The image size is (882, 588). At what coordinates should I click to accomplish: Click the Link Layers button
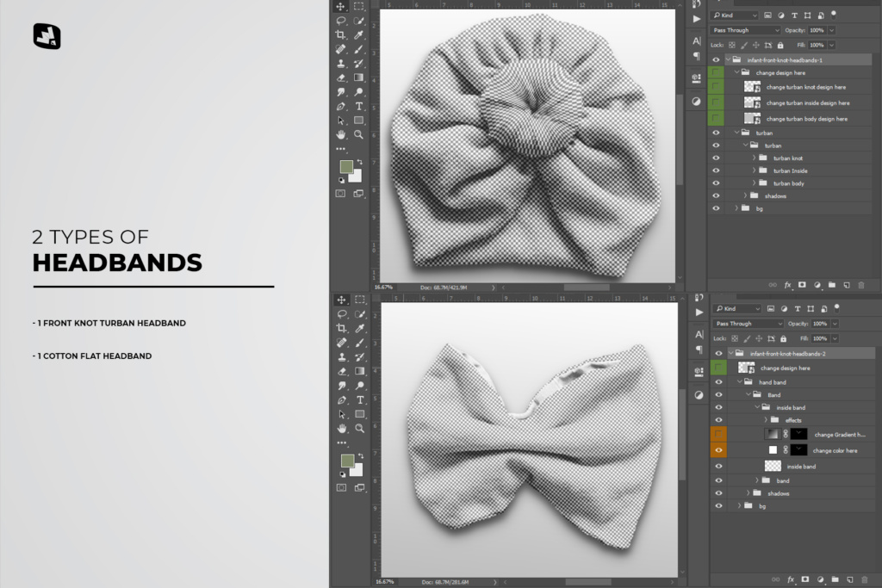(x=773, y=285)
